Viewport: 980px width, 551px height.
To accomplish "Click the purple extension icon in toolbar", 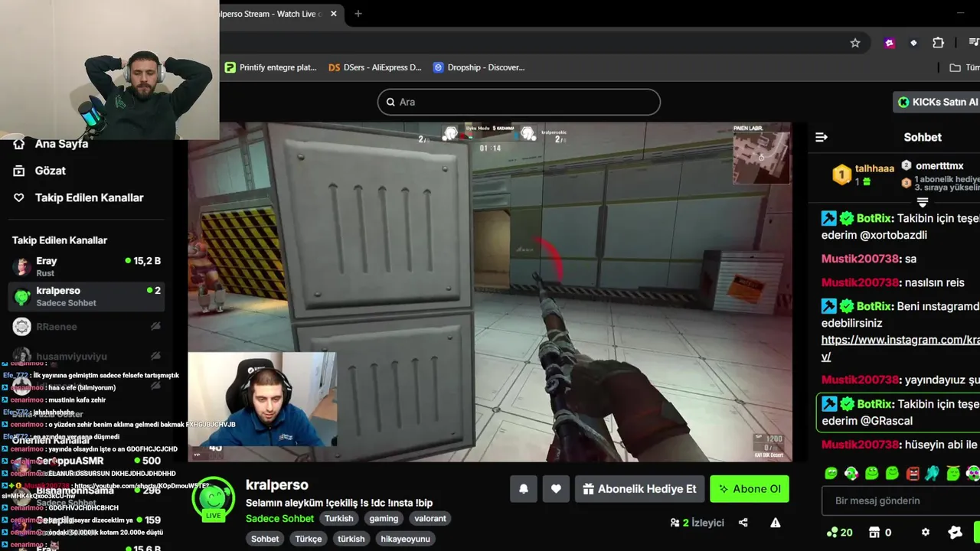I will point(889,43).
